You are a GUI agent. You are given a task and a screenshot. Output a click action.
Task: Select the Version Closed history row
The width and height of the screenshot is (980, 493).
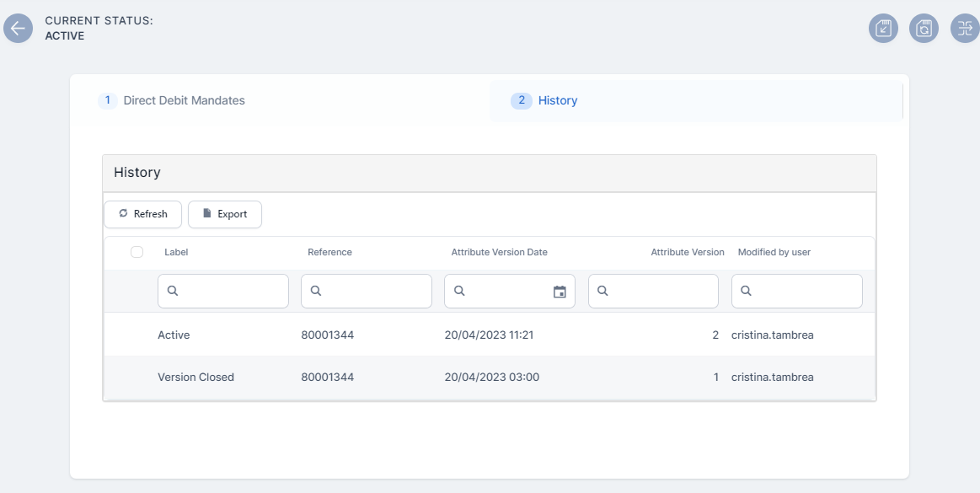coord(489,377)
